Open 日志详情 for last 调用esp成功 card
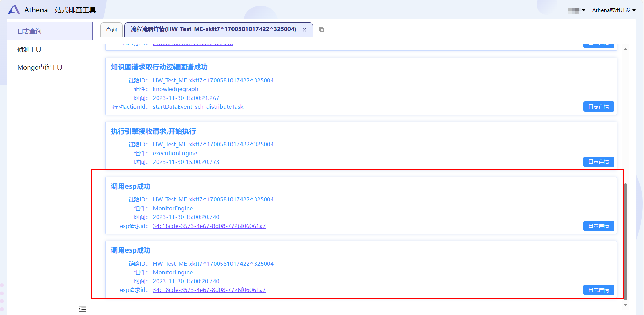The height and width of the screenshot is (315, 644). [598, 290]
